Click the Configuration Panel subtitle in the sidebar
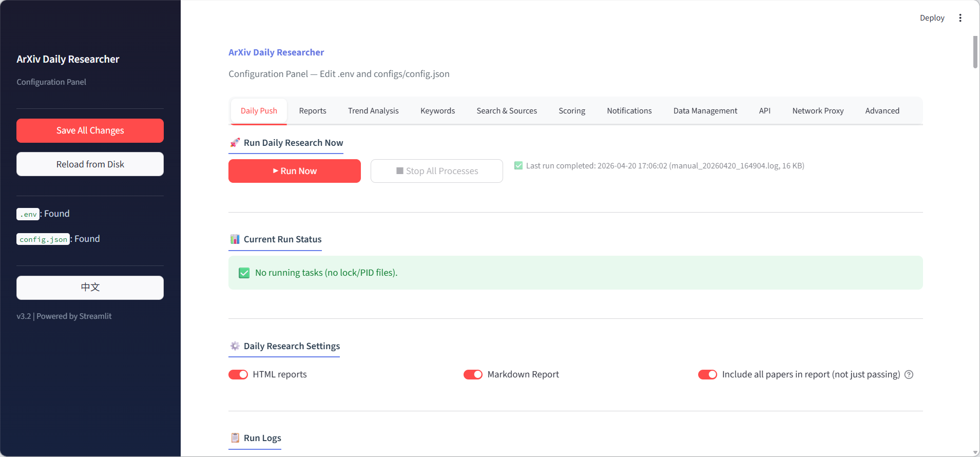 tap(51, 82)
